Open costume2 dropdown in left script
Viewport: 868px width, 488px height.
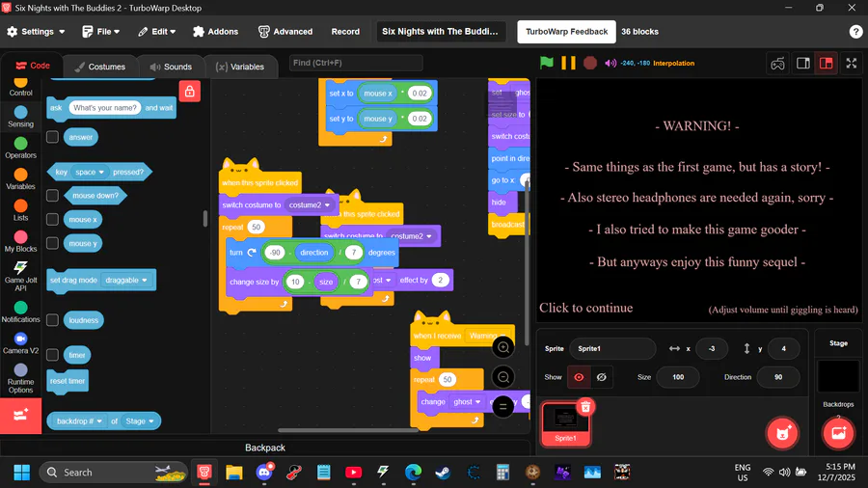click(310, 204)
